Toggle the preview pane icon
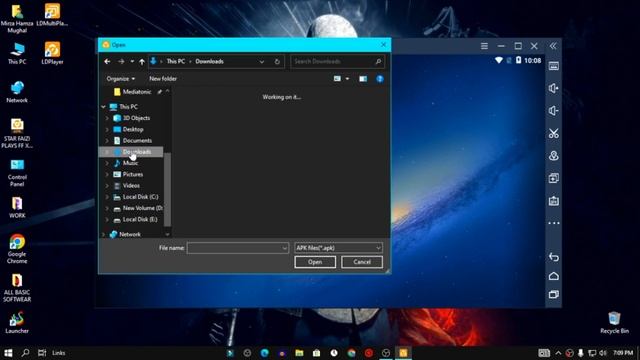The width and height of the screenshot is (640, 360). tap(363, 79)
